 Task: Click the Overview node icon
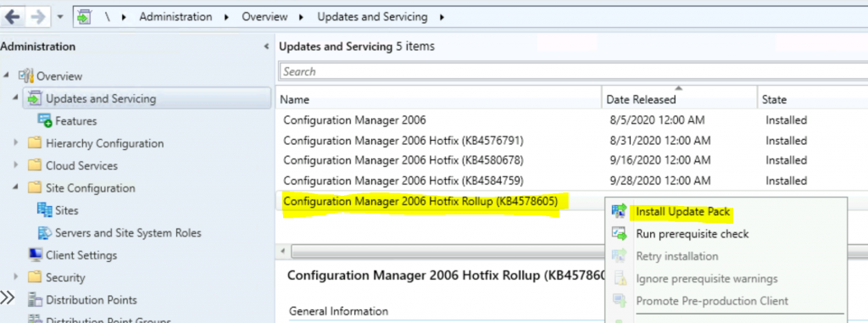(26, 75)
